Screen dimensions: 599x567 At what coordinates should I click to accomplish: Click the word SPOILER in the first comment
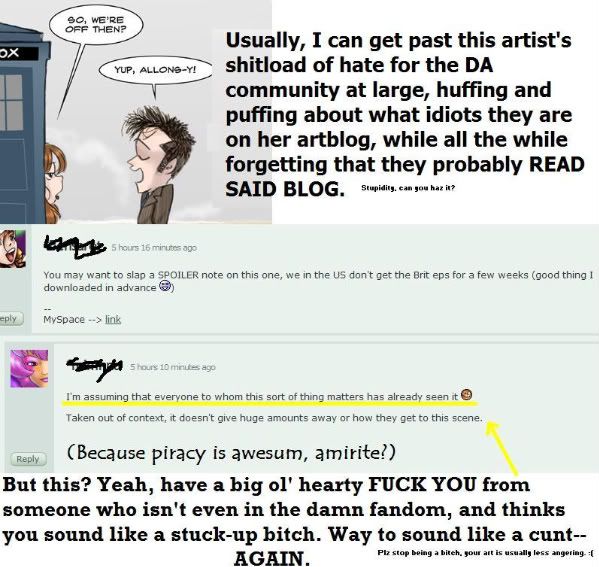coord(178,275)
